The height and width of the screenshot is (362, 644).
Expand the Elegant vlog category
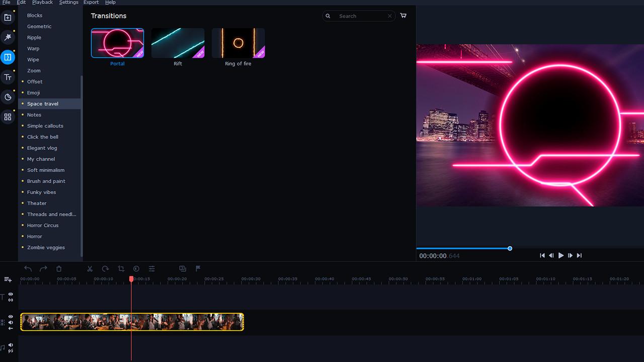coord(42,148)
